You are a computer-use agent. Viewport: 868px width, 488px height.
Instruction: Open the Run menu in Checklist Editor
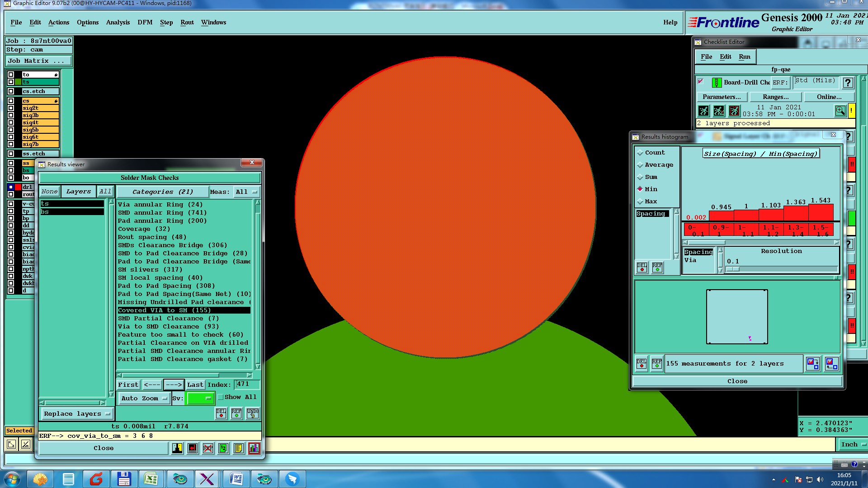coord(744,57)
